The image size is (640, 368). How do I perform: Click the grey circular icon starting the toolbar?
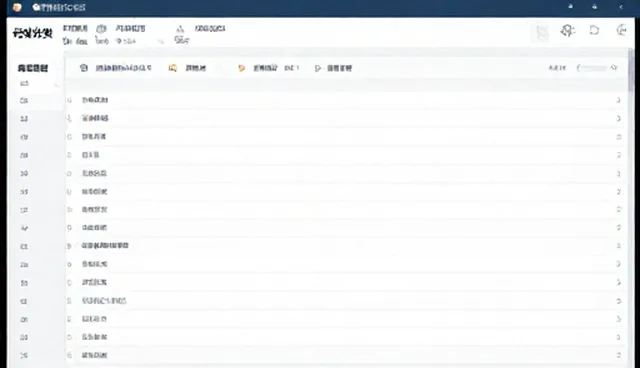click(84, 68)
